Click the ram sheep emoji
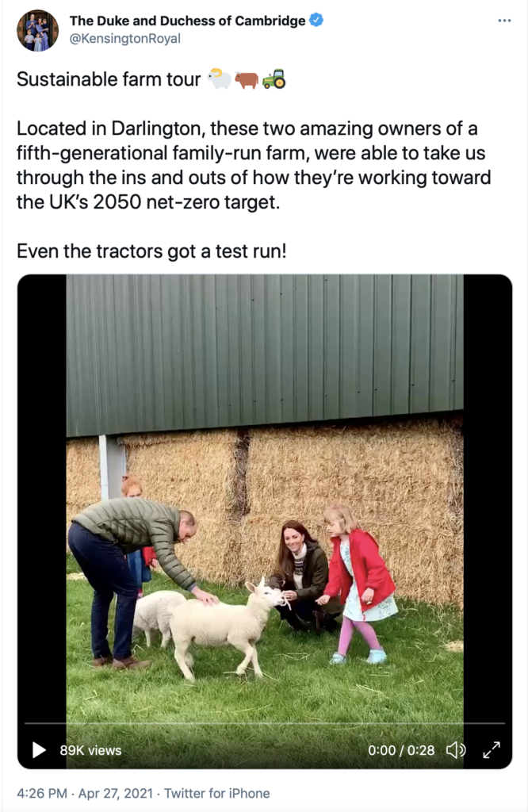This screenshot has height=812, width=528. pos(220,79)
